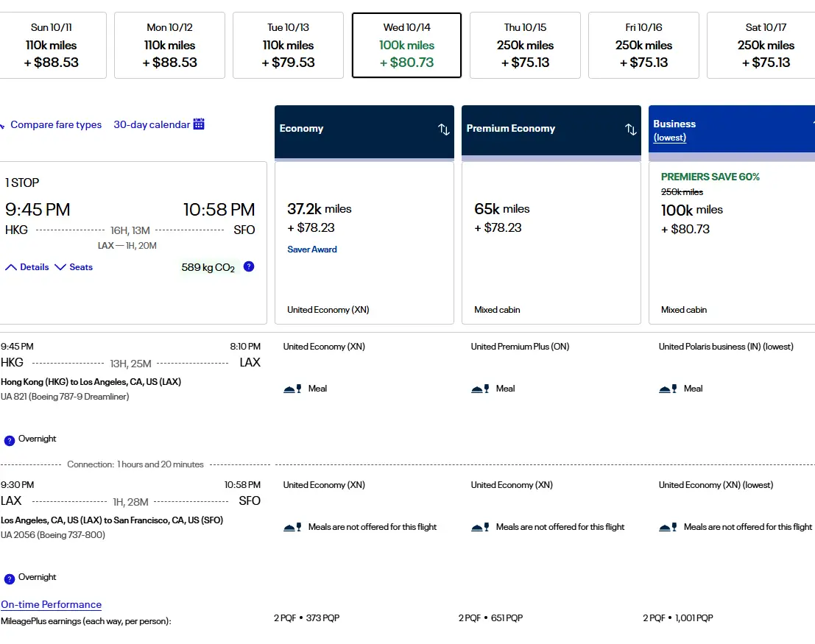Screen dimensions: 815x644
Task: Open the On-time Performance link
Action: tap(52, 604)
